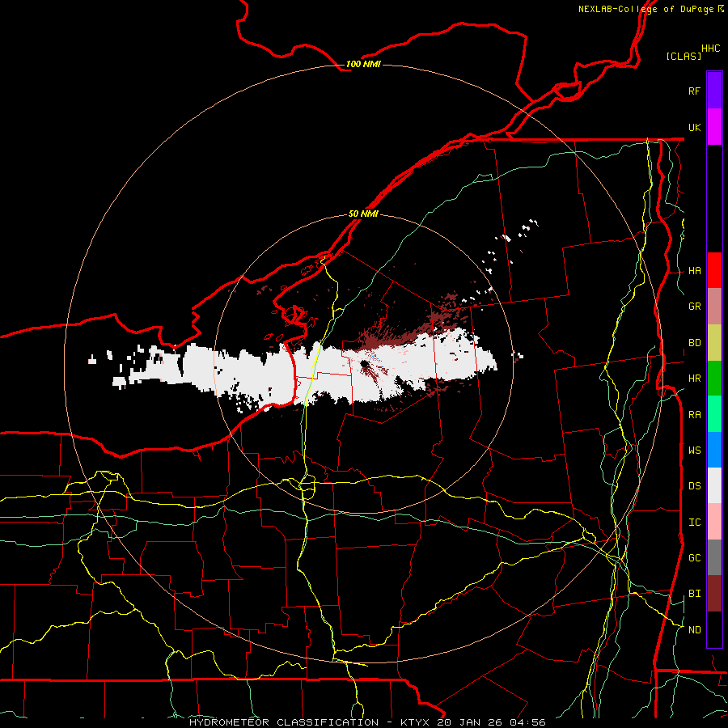Viewport: 728px width, 728px height.
Task: Click the KTYX station identifier
Action: 416,722
